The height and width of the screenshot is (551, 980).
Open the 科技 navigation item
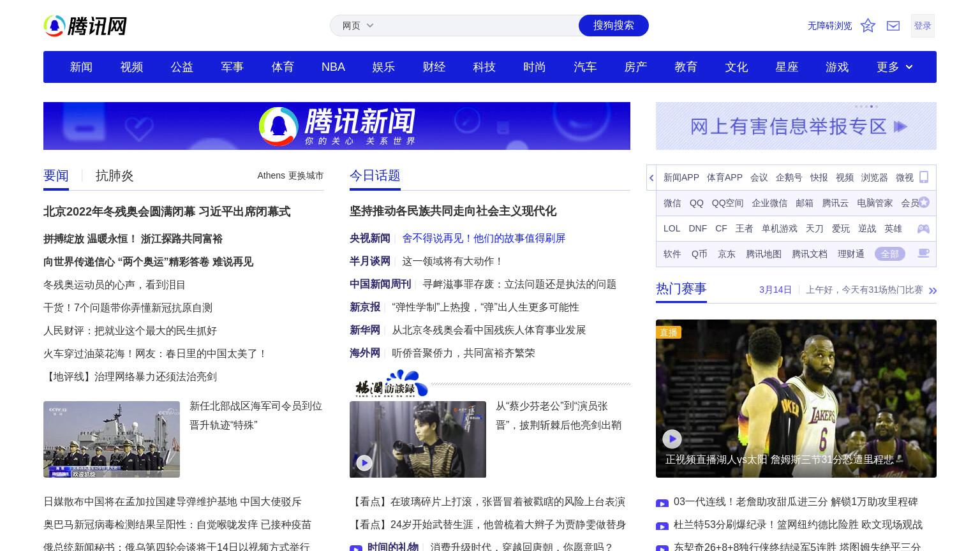[484, 67]
